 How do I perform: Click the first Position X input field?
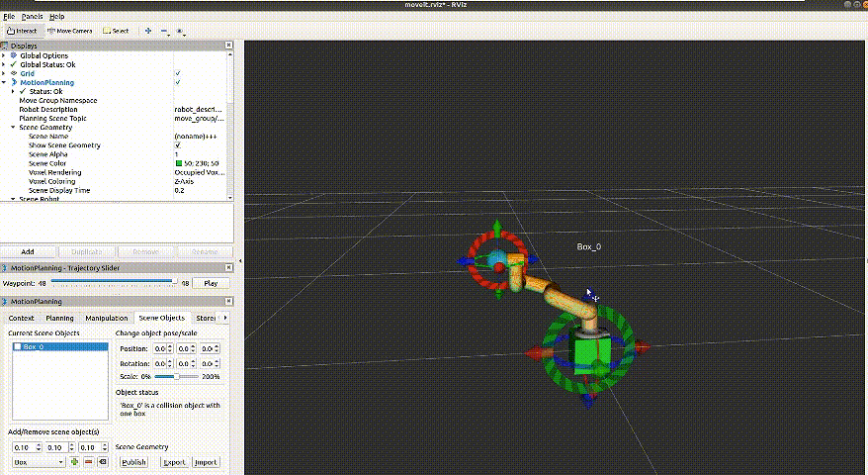click(163, 348)
